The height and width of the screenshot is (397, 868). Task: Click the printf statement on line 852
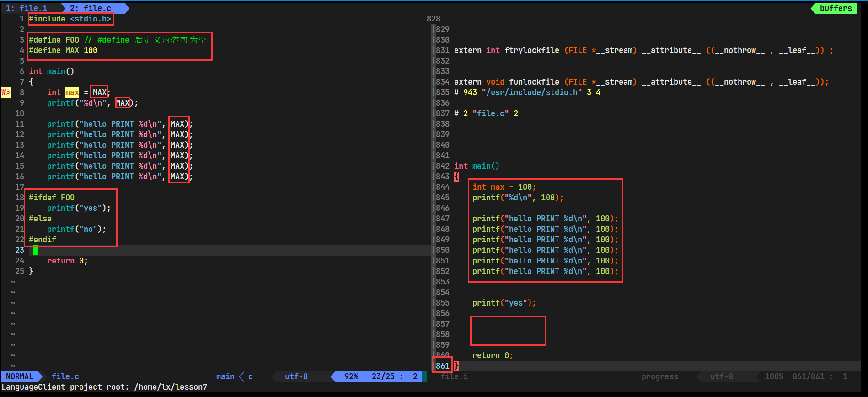[545, 271]
